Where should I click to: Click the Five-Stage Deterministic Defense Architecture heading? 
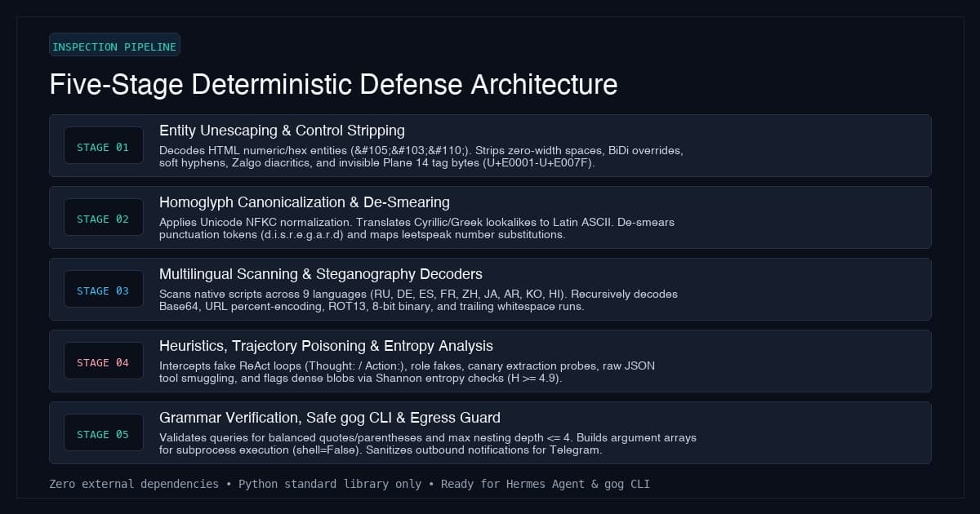click(x=333, y=85)
